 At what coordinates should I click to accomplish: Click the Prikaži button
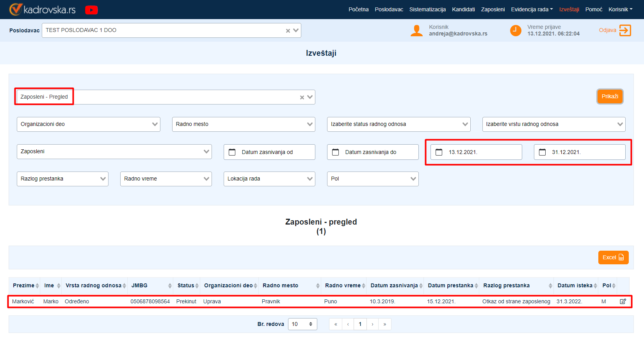click(610, 97)
